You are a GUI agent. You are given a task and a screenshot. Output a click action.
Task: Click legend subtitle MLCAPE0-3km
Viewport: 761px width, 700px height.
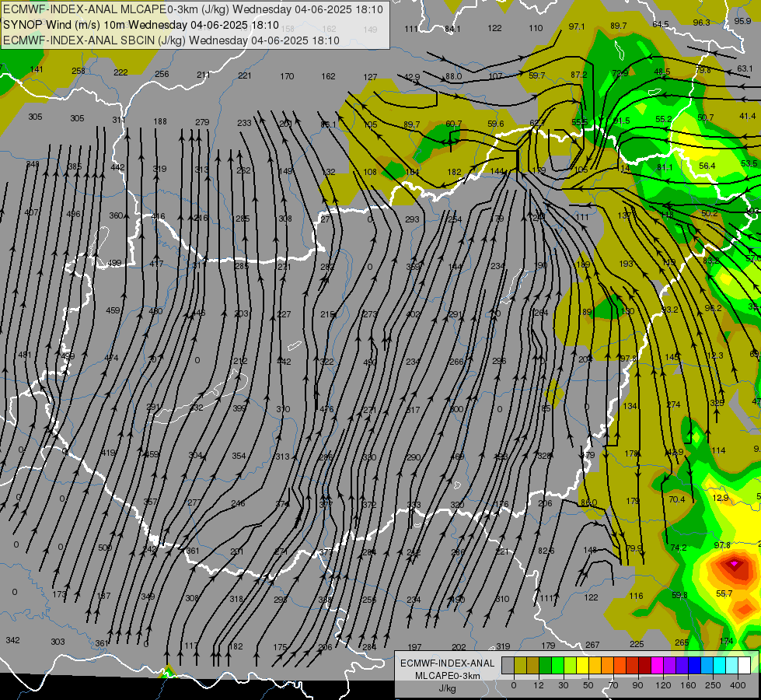pos(447,676)
